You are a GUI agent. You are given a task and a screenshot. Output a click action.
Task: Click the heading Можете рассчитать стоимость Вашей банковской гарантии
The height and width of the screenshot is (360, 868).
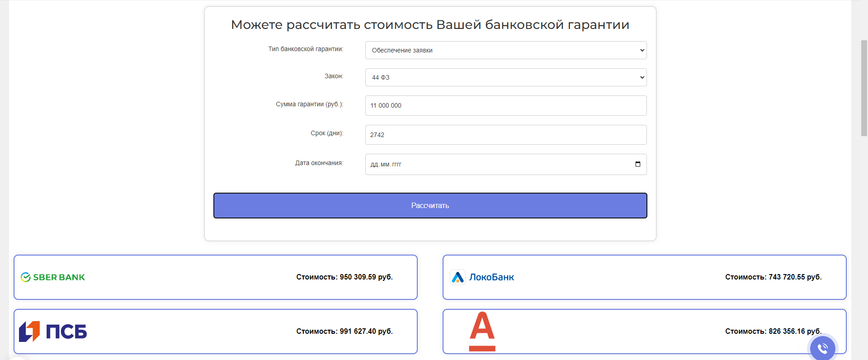point(430,25)
